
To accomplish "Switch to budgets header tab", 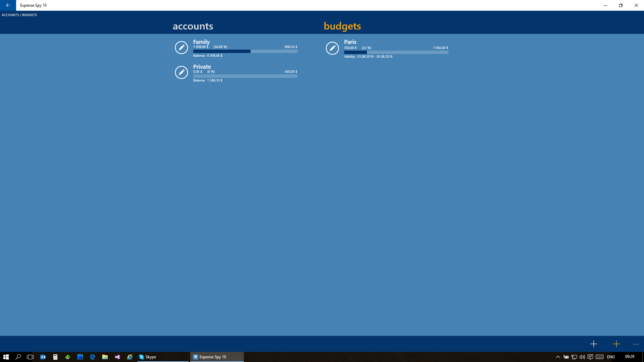I will [x=342, y=26].
